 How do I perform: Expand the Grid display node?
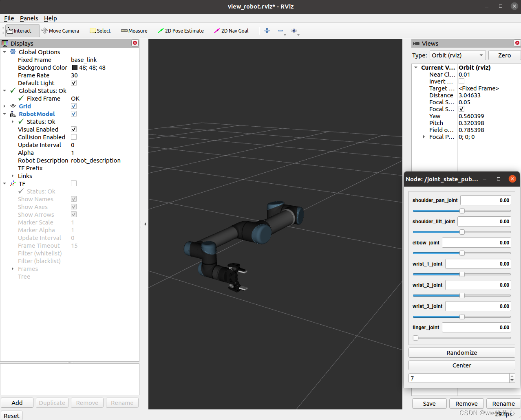[x=4, y=106]
